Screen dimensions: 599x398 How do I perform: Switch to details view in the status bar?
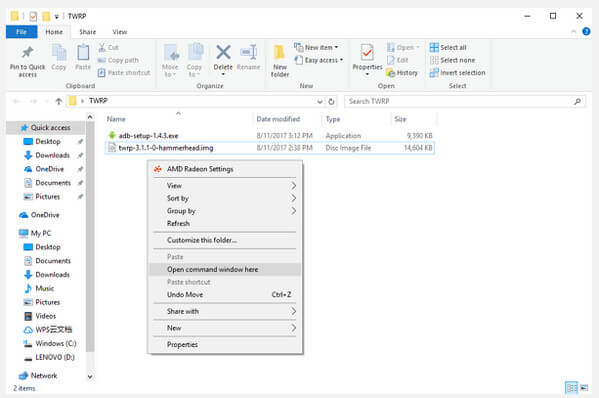(x=571, y=388)
